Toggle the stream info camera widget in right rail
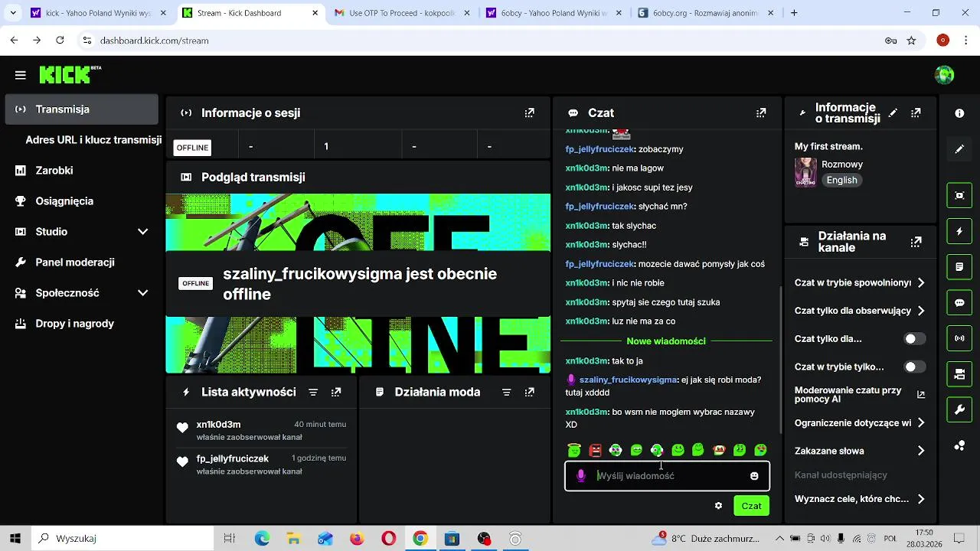980x551 pixels. (959, 374)
